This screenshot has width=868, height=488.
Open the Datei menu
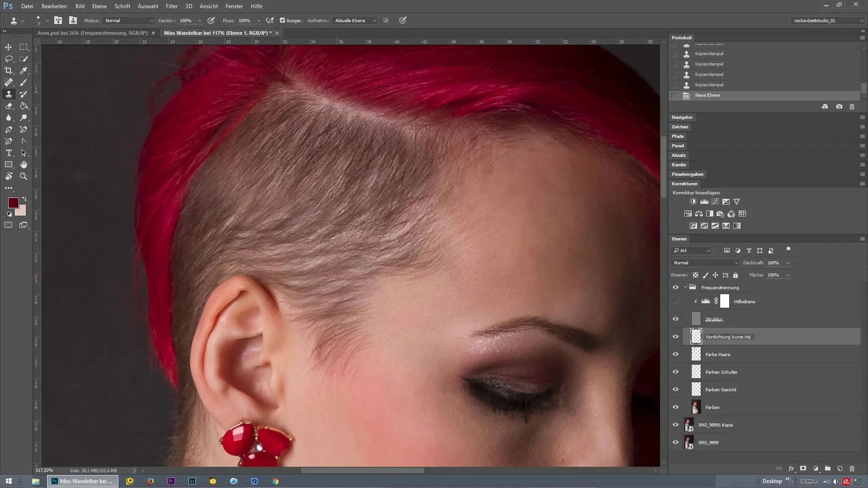[x=27, y=6]
